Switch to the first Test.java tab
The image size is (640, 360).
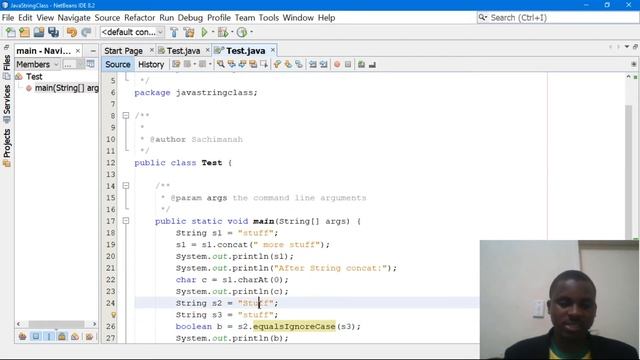coord(183,51)
